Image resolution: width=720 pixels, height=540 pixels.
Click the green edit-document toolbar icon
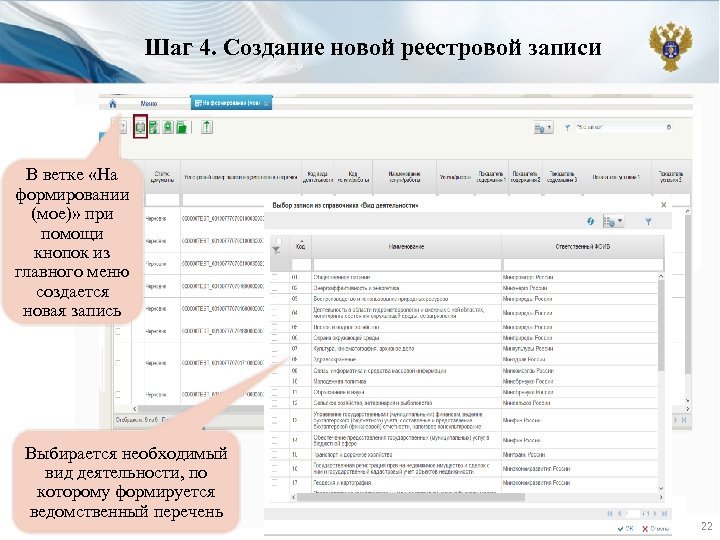pyautogui.click(x=154, y=127)
